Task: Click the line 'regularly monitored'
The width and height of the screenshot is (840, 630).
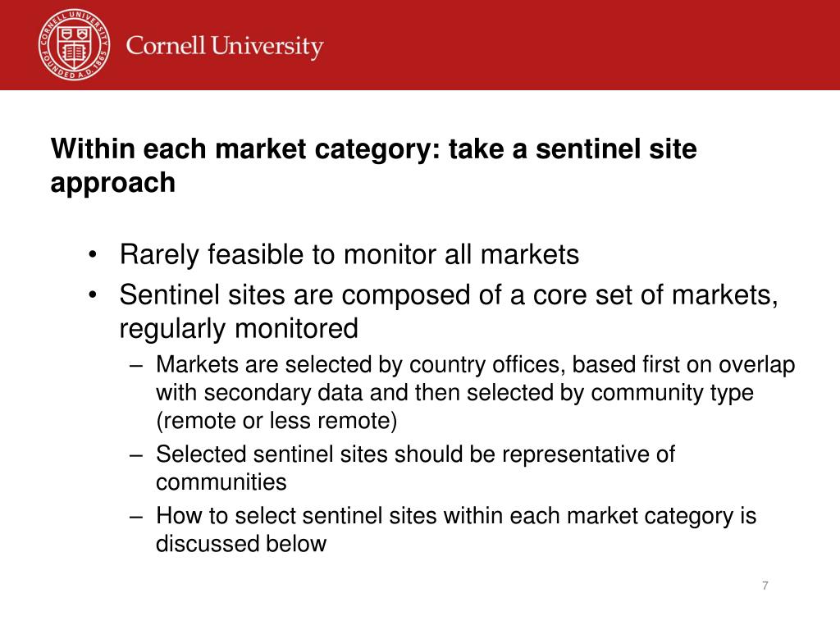Action: tap(239, 328)
